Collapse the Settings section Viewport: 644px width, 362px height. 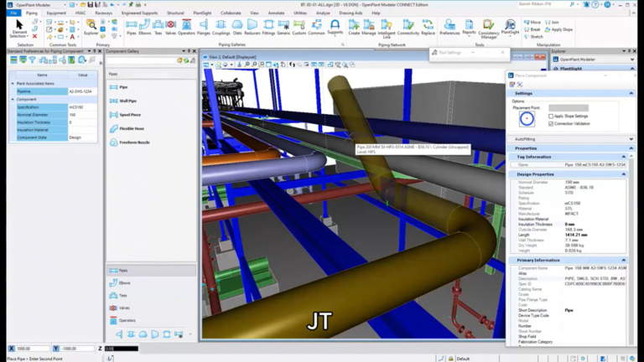tap(631, 94)
